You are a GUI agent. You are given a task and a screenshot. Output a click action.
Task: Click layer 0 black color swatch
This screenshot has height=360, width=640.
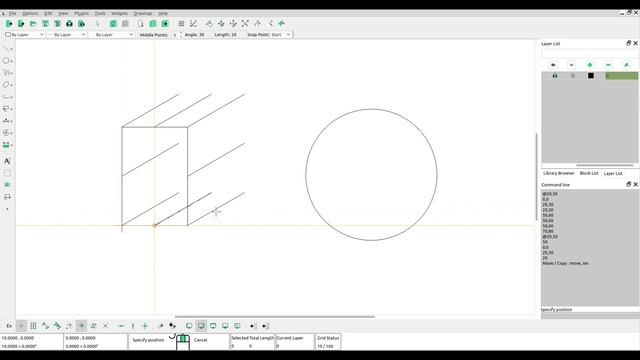point(591,76)
